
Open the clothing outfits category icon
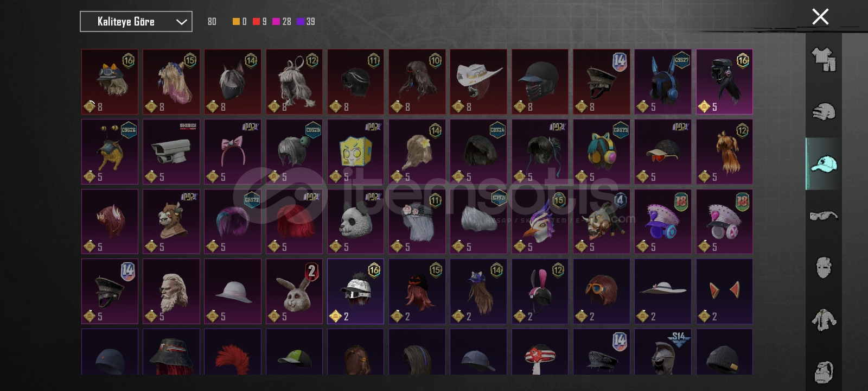click(x=824, y=59)
